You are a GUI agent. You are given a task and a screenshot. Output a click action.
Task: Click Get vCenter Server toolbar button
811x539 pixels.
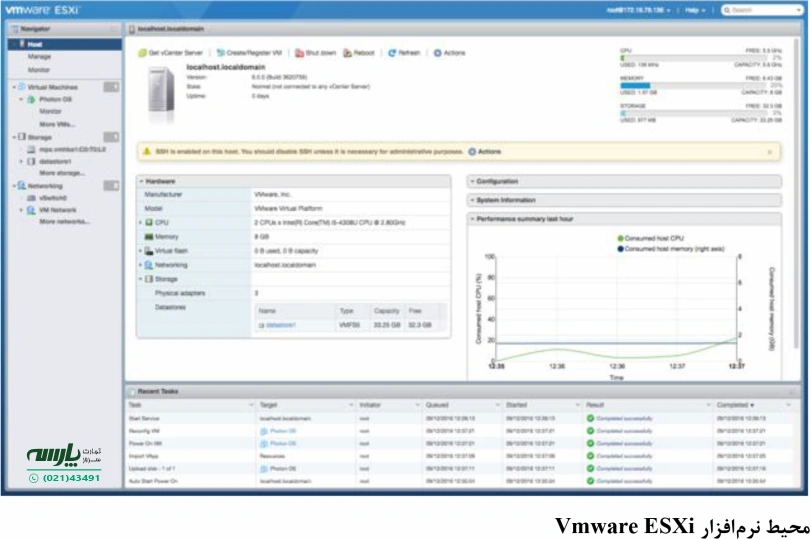(171, 53)
